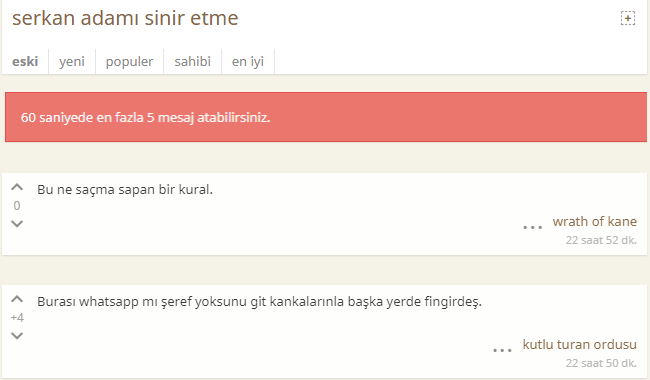This screenshot has height=380, width=650.
Task: Open the "serkan adamı sinir etme" topic title
Action: (125, 18)
